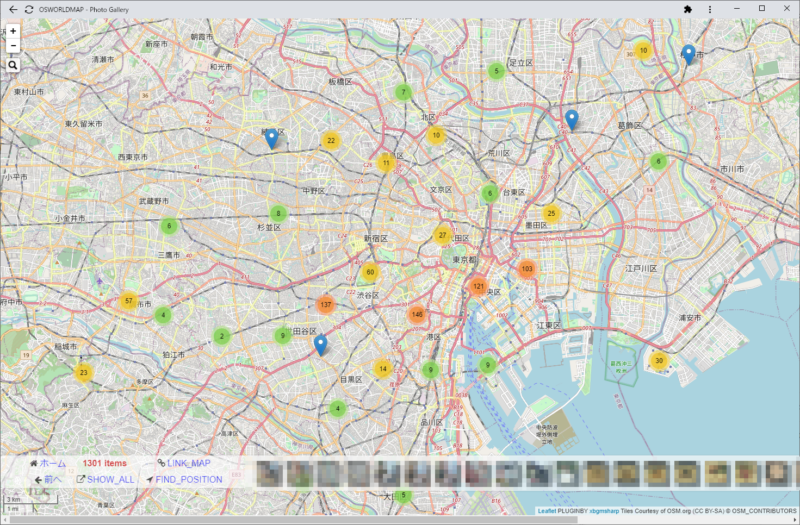Click the yellow 60 cluster near 渋谷区

pyautogui.click(x=370, y=272)
